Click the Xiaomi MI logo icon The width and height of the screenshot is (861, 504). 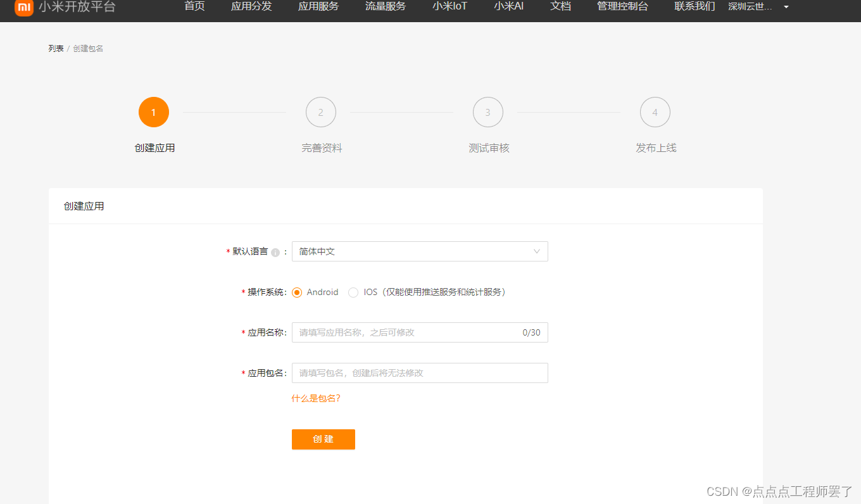[x=24, y=8]
